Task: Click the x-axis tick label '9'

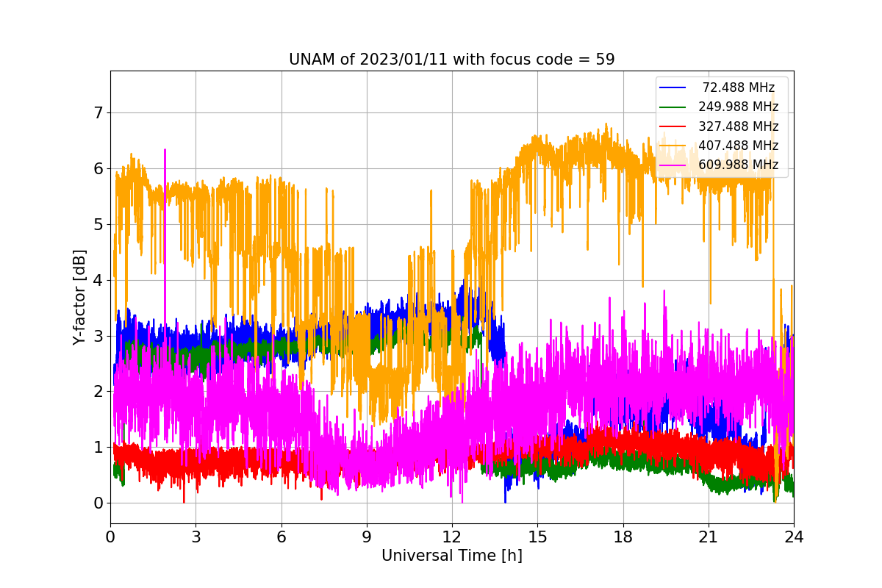Action: point(367,537)
